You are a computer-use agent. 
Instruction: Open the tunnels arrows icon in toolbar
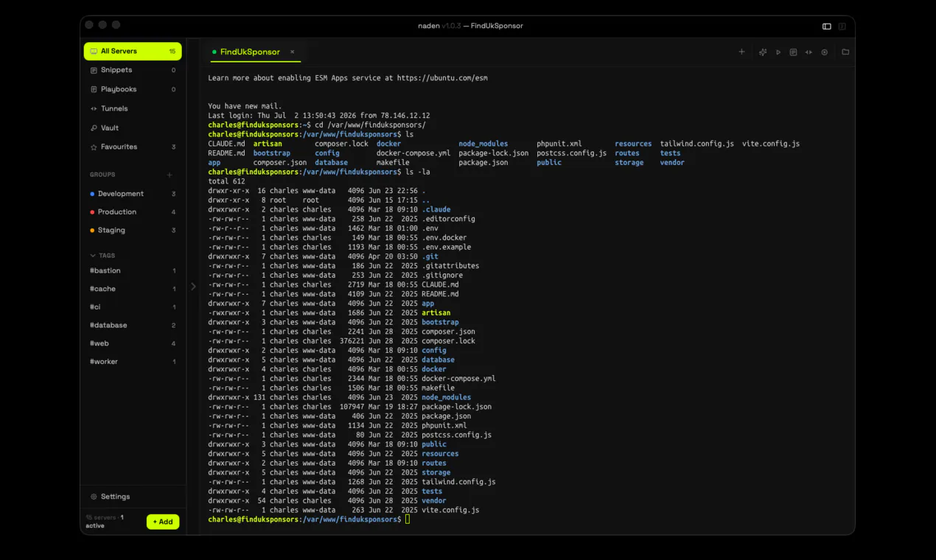tap(808, 52)
